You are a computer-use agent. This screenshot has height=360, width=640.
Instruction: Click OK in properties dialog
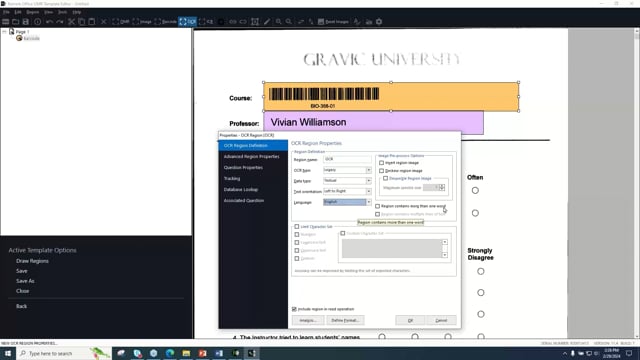(x=410, y=320)
